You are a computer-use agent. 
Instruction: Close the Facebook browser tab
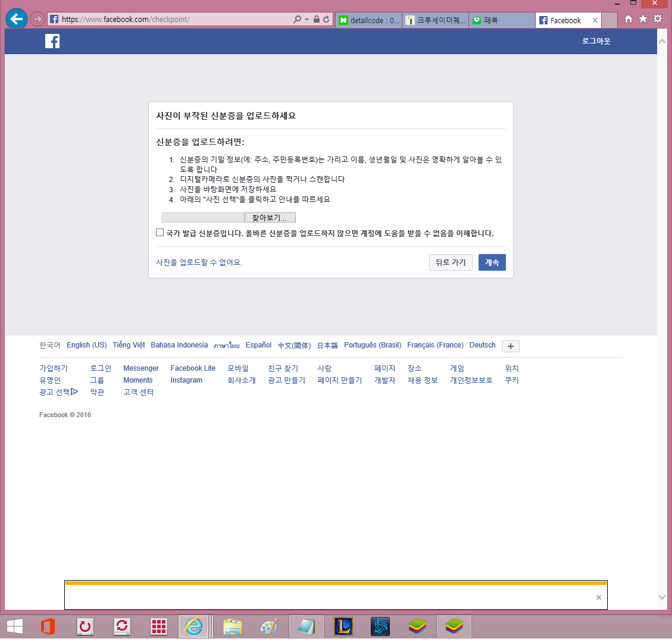(x=595, y=20)
